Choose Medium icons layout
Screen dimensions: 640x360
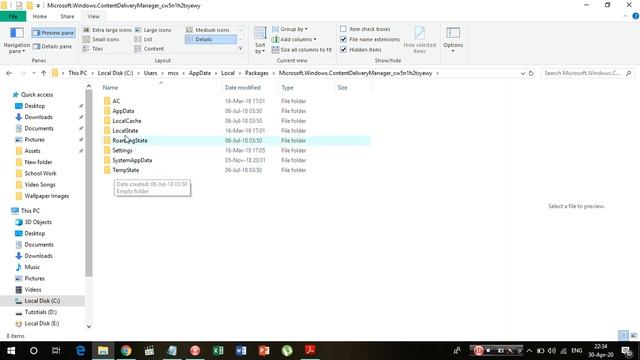pyautogui.click(x=208, y=30)
